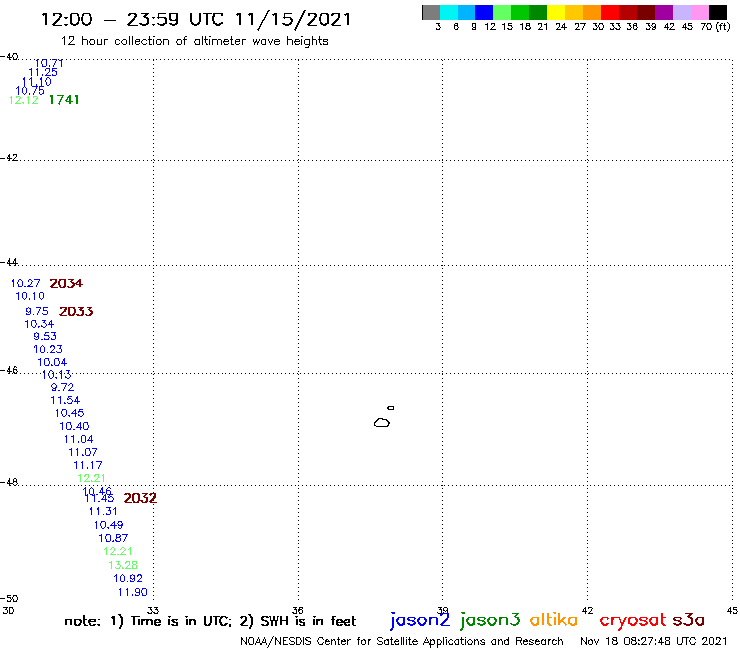Click wave height value 10.04
Screen dimensions: 740x650
click(x=52, y=362)
